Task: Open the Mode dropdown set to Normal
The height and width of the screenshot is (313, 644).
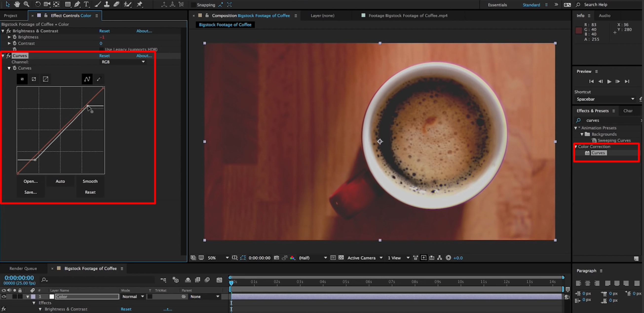Action: click(x=133, y=296)
